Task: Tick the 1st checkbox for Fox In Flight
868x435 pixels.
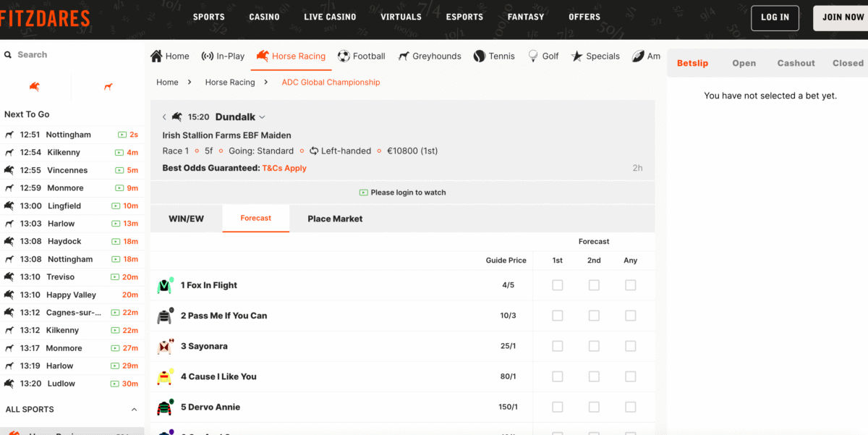Action: point(557,285)
